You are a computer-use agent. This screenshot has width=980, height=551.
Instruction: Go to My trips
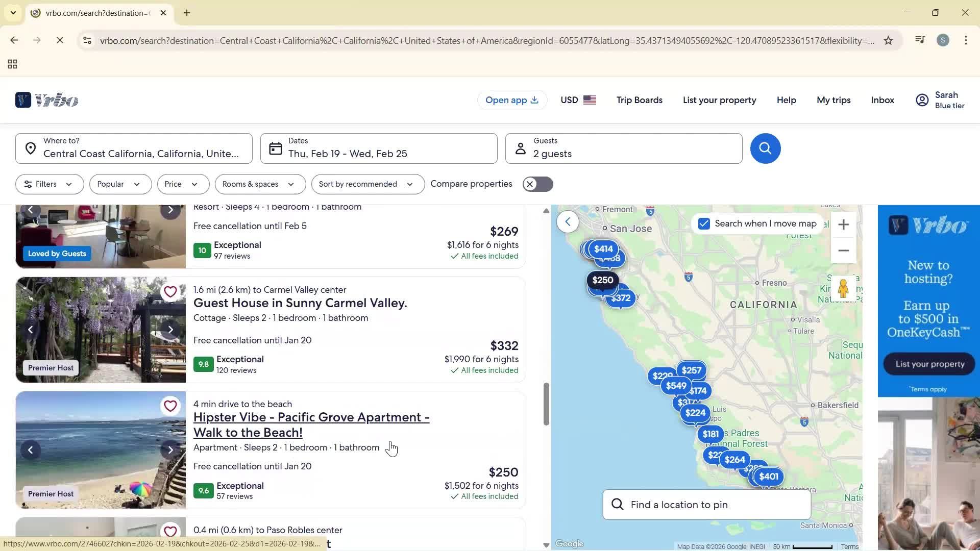click(833, 100)
